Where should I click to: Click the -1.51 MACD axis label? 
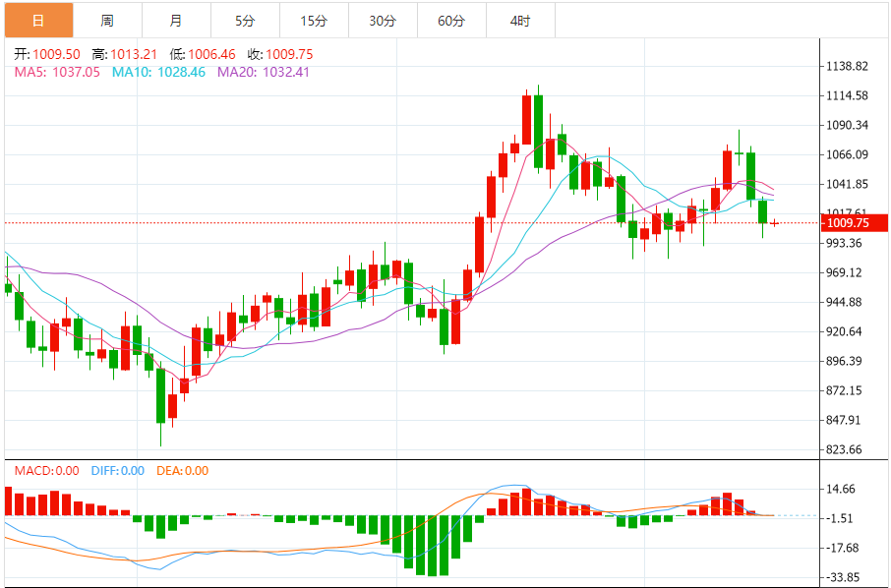839,519
